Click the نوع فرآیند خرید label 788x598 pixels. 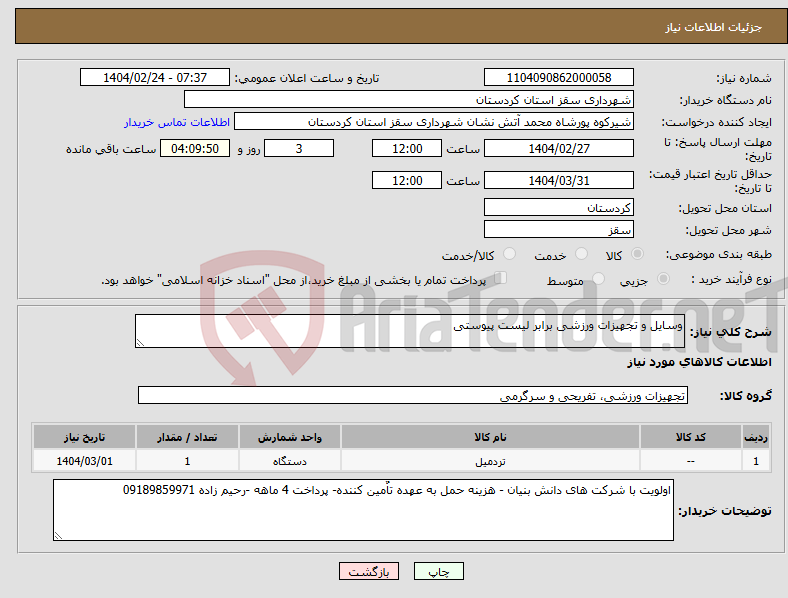(x=731, y=279)
